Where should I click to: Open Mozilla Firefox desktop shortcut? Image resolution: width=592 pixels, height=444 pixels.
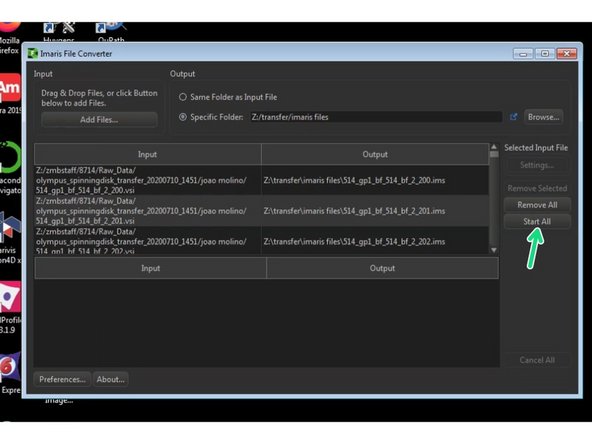click(9, 38)
